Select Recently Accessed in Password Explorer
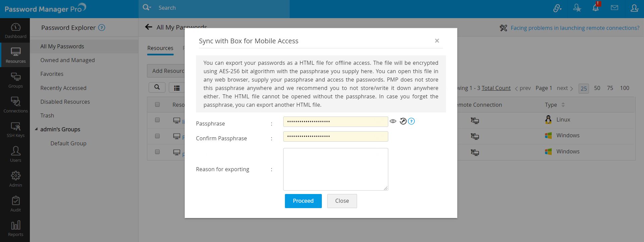The image size is (644, 242). [x=63, y=88]
